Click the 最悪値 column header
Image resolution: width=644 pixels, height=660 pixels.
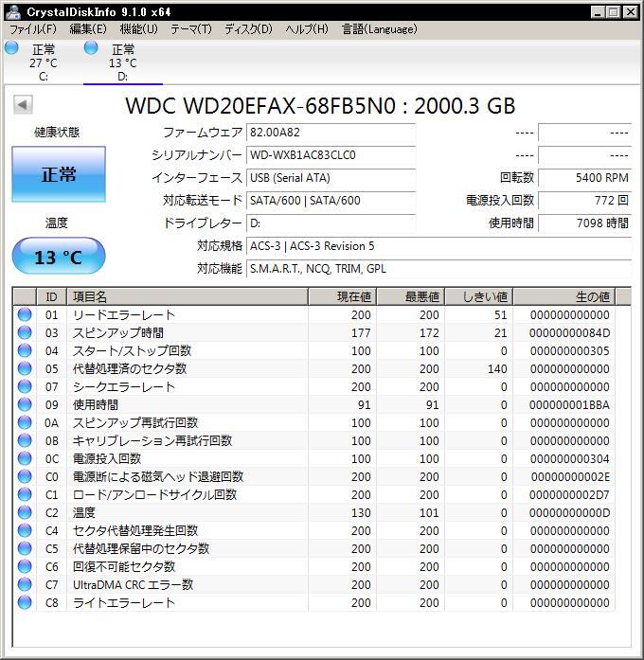pos(411,296)
